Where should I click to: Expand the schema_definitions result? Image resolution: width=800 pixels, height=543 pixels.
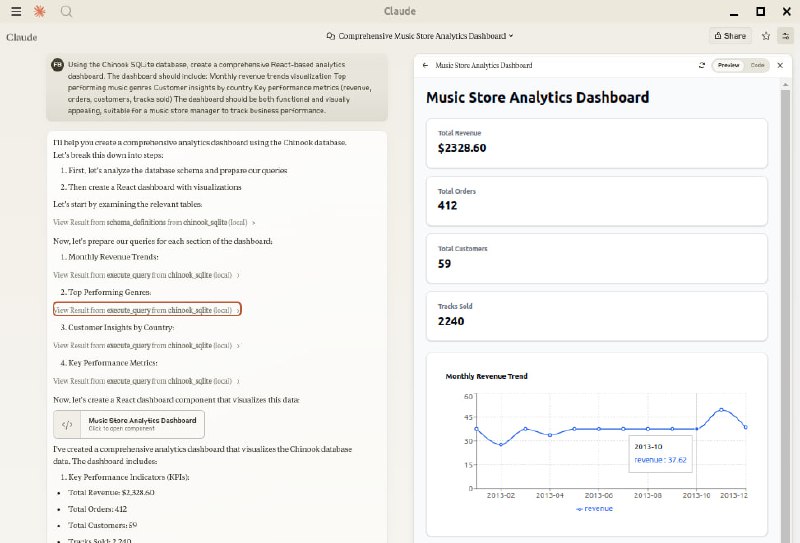[x=154, y=222]
